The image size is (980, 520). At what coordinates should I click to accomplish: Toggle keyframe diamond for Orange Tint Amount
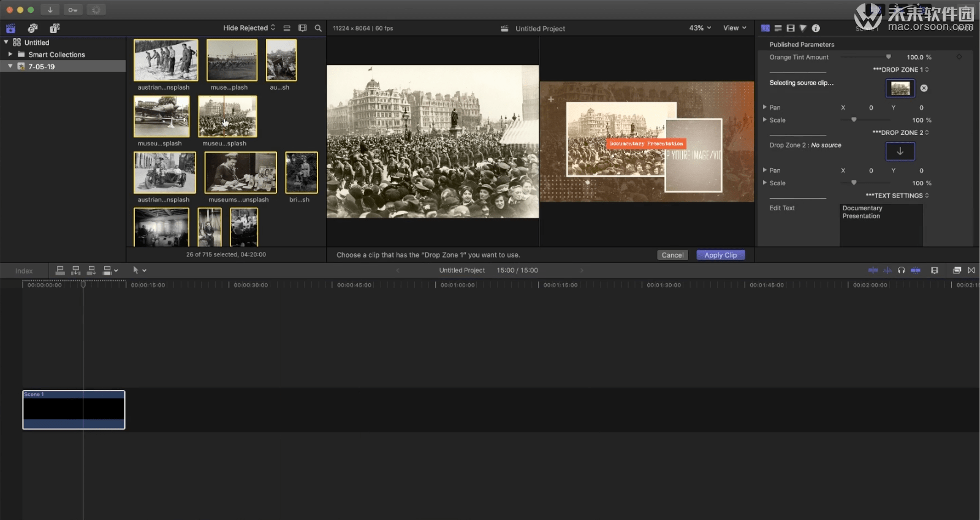(959, 57)
